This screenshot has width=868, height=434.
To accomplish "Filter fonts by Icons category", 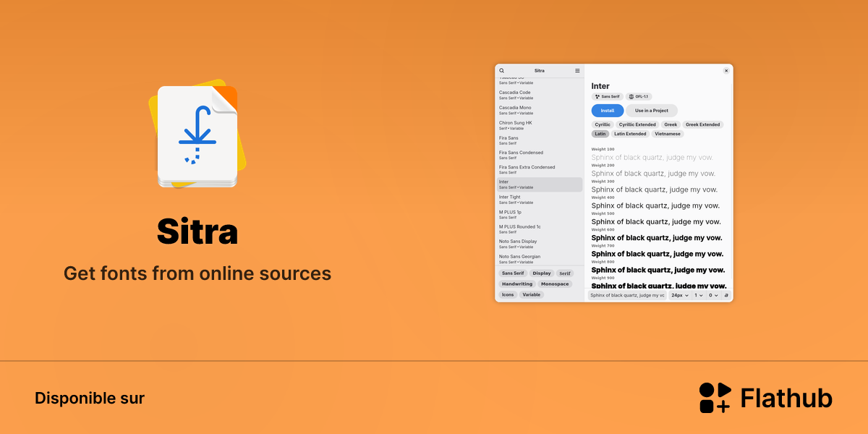I will click(x=508, y=294).
